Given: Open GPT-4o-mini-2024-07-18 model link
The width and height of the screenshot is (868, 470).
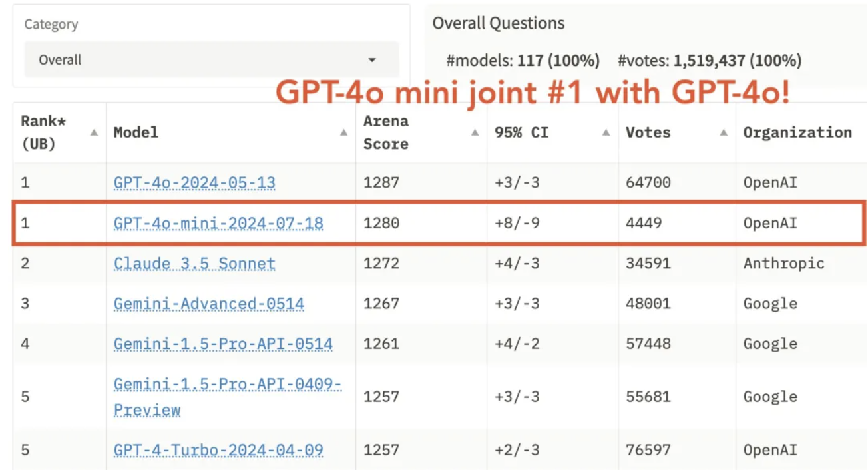Looking at the screenshot, I should coord(218,223).
